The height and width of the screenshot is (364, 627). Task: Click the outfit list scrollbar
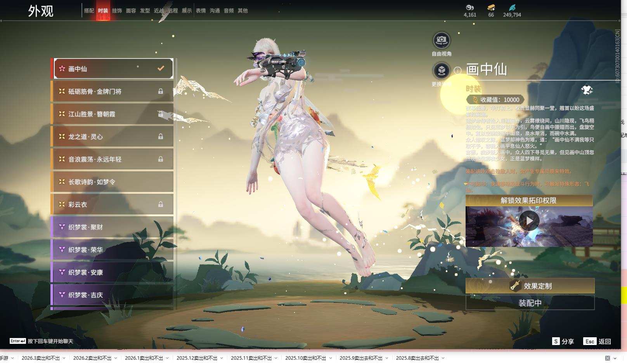(x=176, y=184)
